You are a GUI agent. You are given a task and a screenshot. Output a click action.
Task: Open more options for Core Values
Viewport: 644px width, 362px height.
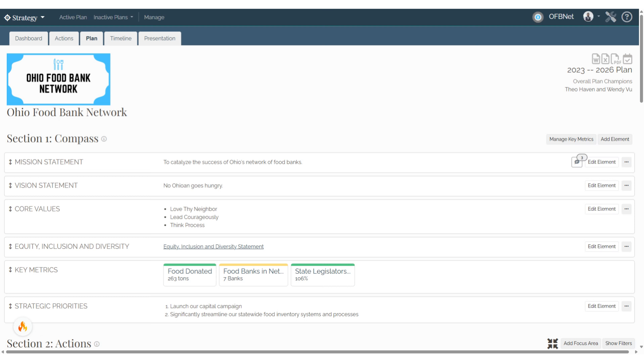point(626,209)
